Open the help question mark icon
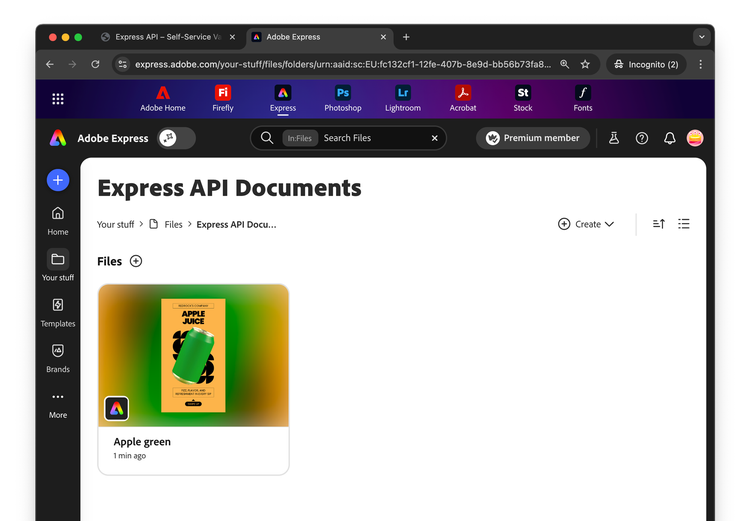 click(641, 138)
